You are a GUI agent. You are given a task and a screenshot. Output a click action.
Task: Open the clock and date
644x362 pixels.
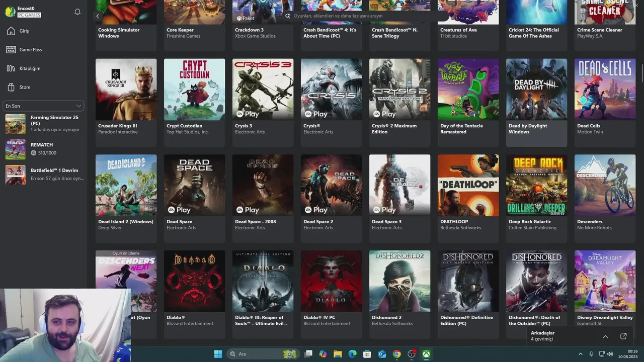click(x=628, y=354)
